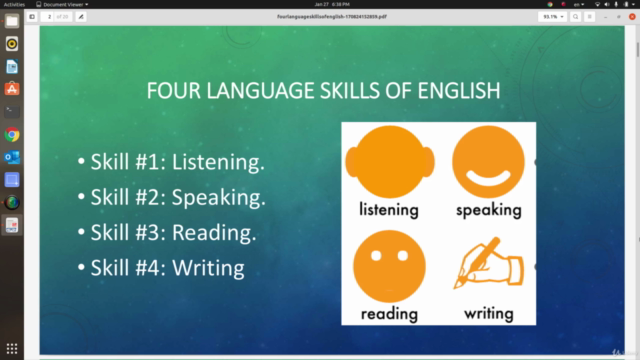
Task: Click the microphone icon in top bar
Action: pos(616,4)
